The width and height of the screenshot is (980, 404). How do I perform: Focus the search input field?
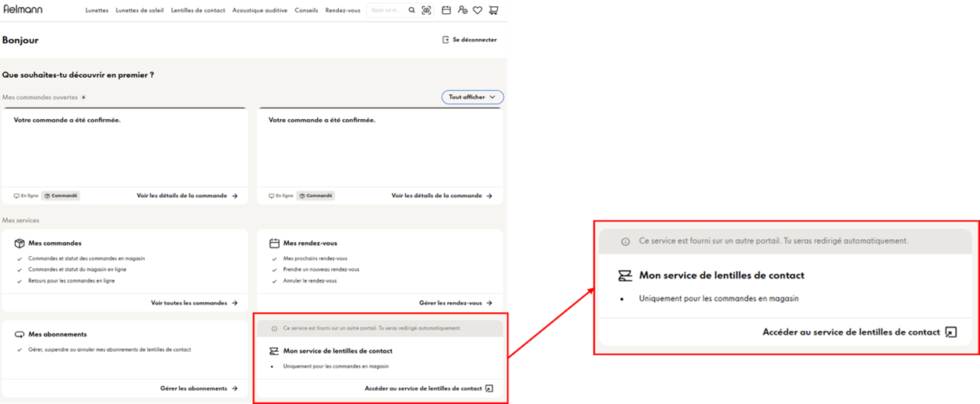point(387,11)
